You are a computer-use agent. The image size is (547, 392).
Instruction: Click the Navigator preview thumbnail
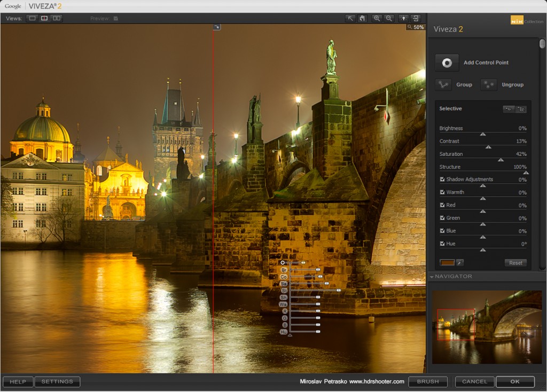click(x=486, y=327)
